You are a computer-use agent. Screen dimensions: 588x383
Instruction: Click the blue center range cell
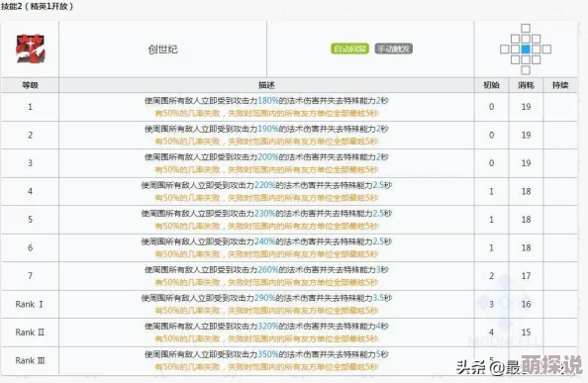526,49
